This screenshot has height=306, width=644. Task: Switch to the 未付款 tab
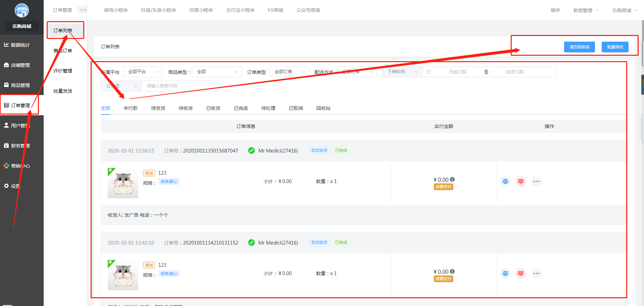click(x=131, y=108)
